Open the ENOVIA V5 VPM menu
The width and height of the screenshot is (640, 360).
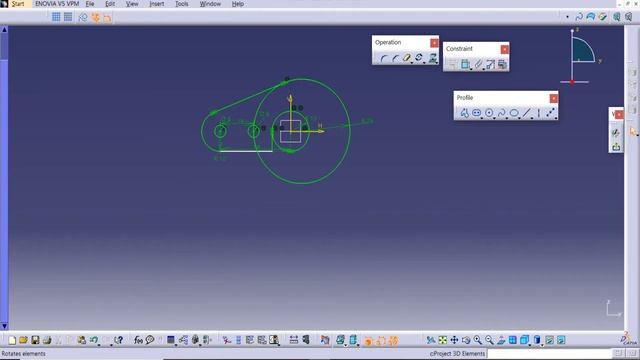(57, 4)
